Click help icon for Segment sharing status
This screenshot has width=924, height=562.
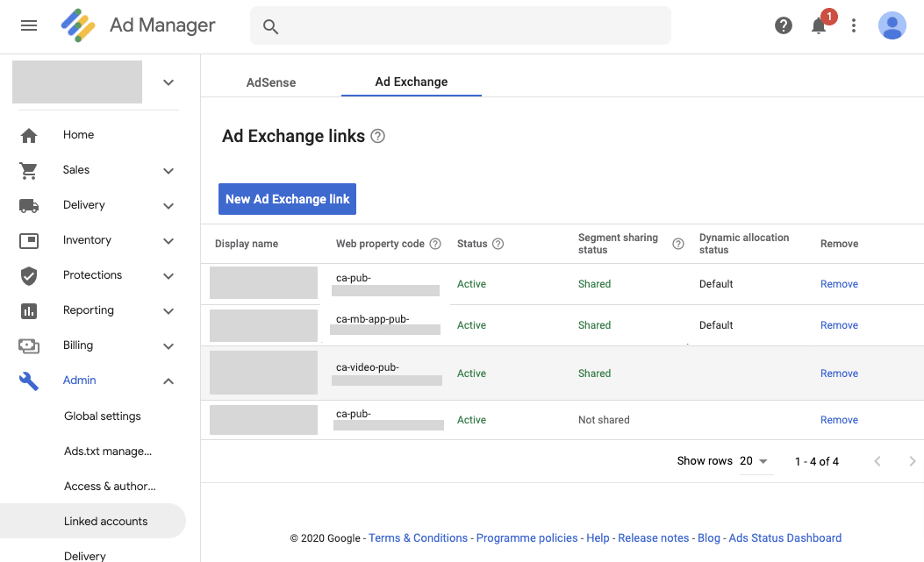point(677,244)
